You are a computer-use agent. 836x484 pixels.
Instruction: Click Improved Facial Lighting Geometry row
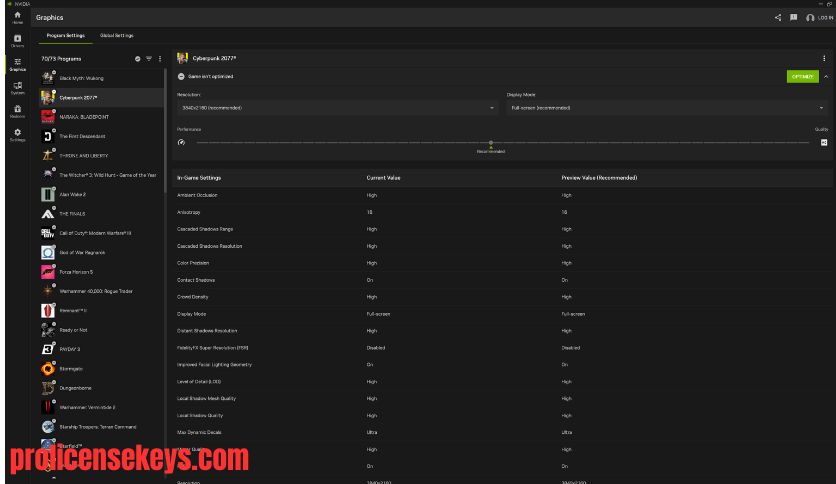coord(502,365)
